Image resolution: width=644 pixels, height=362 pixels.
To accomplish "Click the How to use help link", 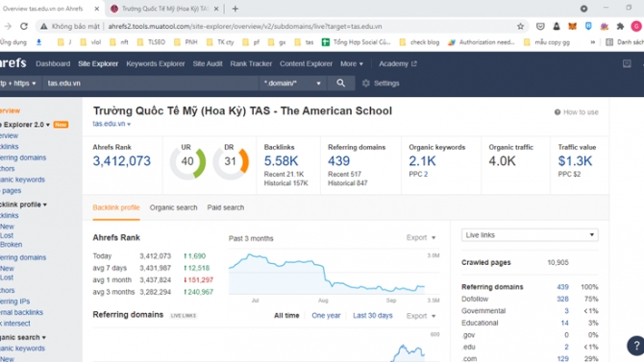I will pos(576,112).
